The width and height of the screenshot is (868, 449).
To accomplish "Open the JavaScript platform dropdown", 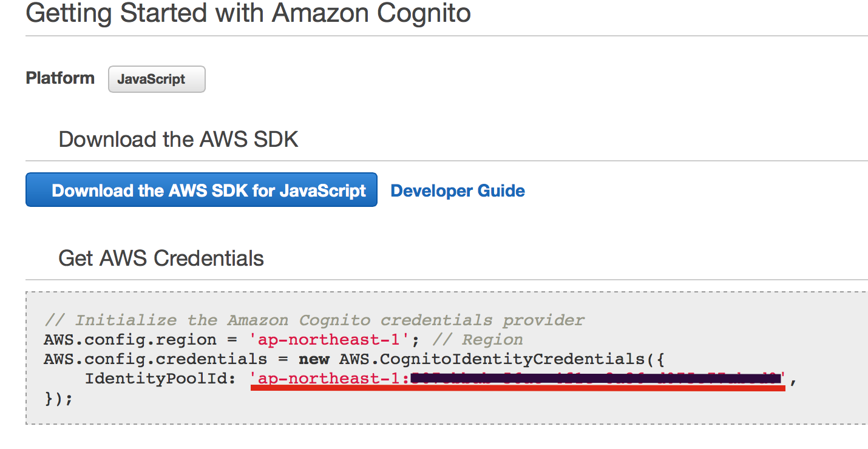I will (157, 79).
